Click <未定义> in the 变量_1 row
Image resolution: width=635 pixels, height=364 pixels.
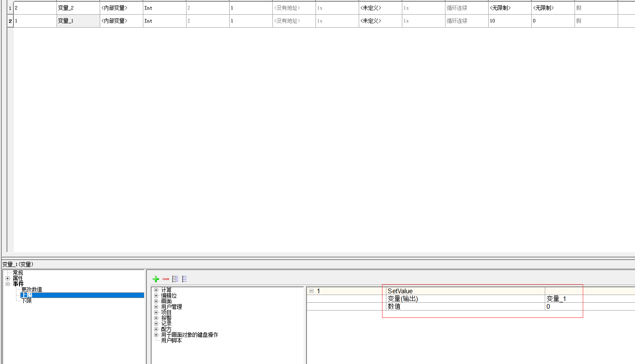coord(380,21)
